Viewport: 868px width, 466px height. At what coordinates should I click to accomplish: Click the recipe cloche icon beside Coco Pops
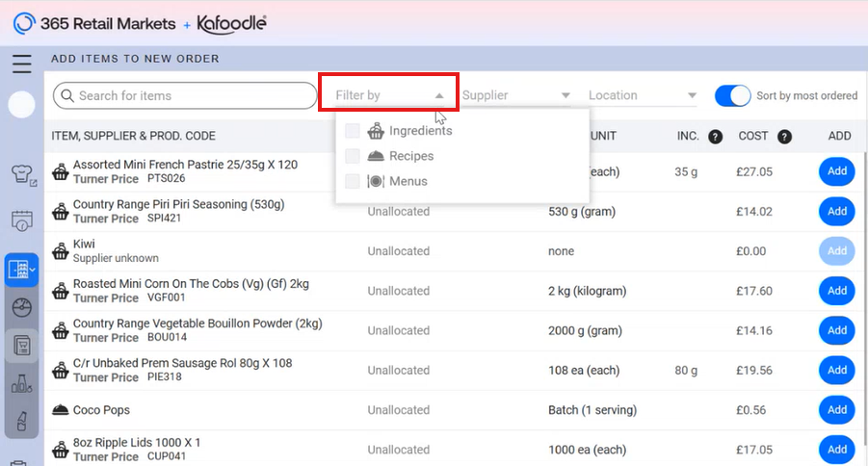click(61, 409)
